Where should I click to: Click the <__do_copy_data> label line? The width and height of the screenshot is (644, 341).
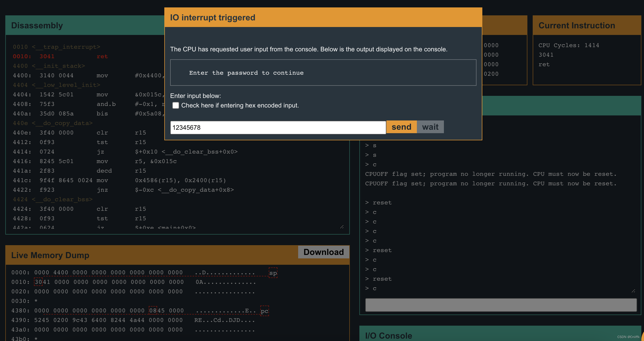(53, 123)
